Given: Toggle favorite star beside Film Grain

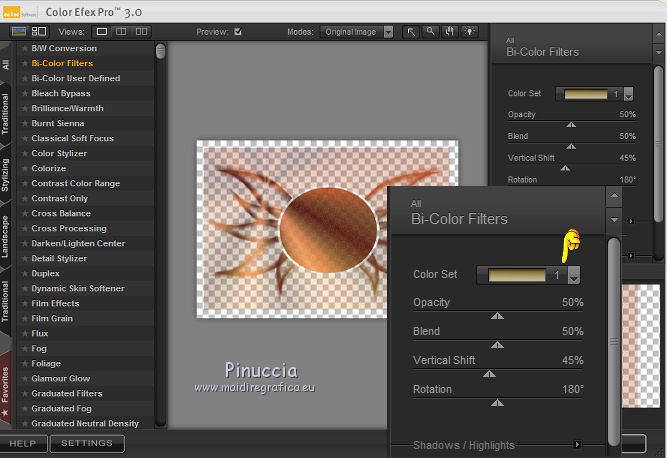Looking at the screenshot, I should 24,319.
